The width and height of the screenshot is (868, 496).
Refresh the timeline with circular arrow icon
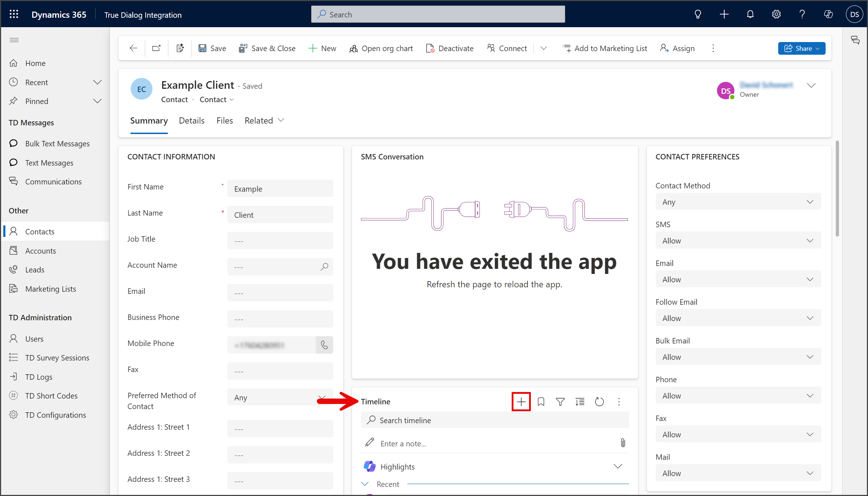click(599, 401)
